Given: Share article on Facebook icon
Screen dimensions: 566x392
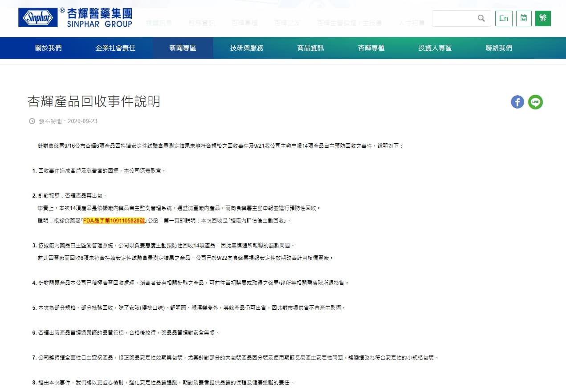Looking at the screenshot, I should [x=517, y=102].
